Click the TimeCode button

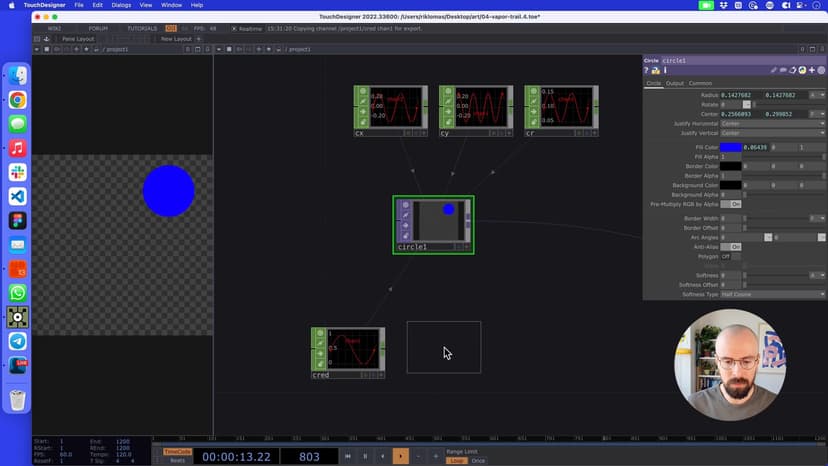[x=177, y=451]
